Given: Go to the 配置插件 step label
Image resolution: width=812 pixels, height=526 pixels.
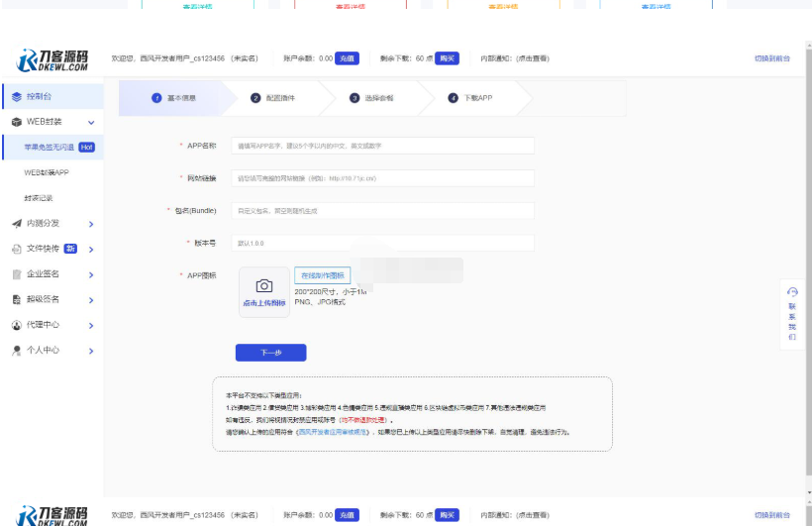Looking at the screenshot, I should point(280,98).
